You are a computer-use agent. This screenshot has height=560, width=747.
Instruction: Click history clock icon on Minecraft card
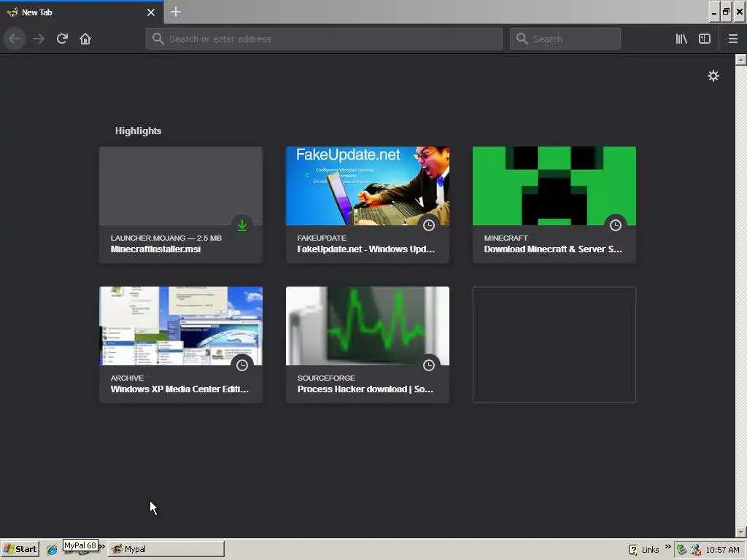point(616,225)
